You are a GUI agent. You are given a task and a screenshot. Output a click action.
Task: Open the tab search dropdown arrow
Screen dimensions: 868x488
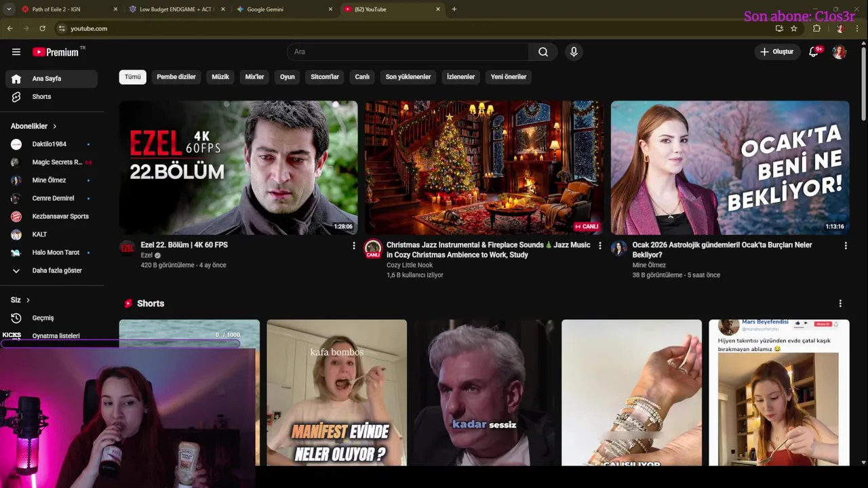pyautogui.click(x=9, y=9)
